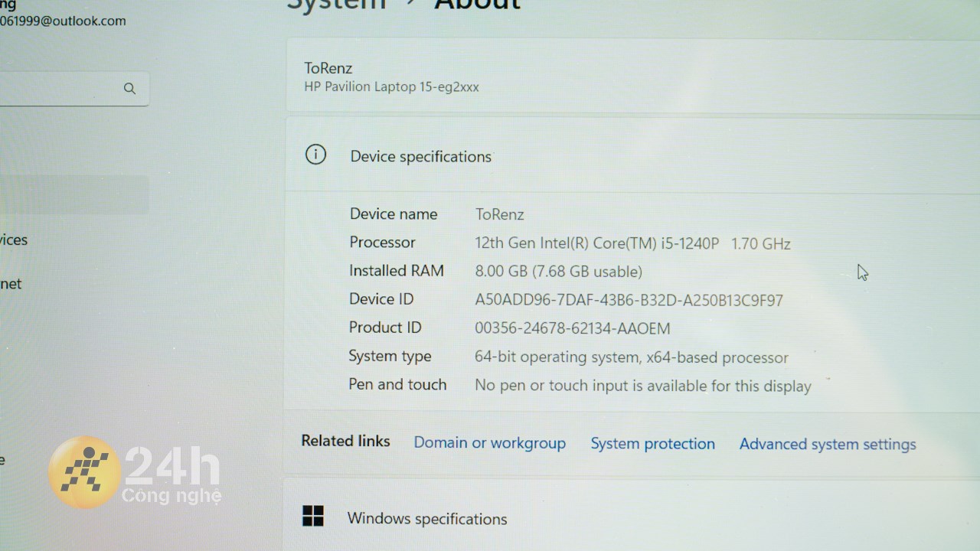Open Domain or workgroup link
Screen dimensions: 980x551
tap(490, 443)
